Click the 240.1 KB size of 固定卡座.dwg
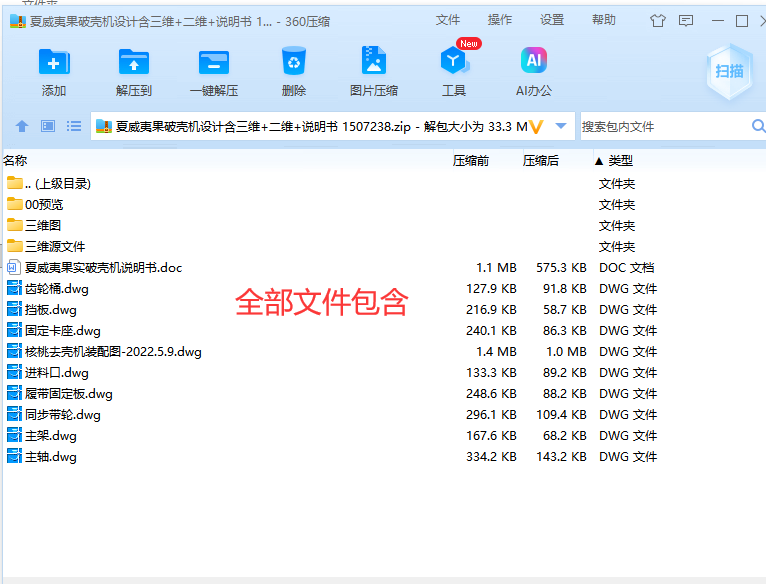This screenshot has height=584, width=766. [491, 330]
